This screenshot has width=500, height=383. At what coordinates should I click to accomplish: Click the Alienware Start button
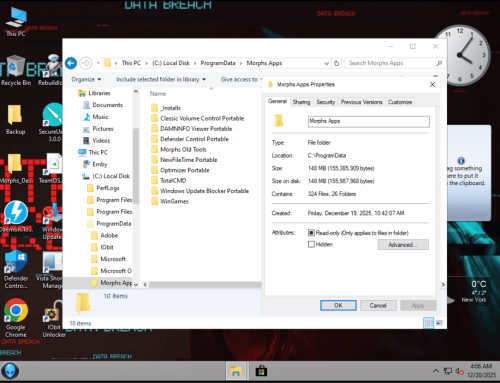[10, 371]
